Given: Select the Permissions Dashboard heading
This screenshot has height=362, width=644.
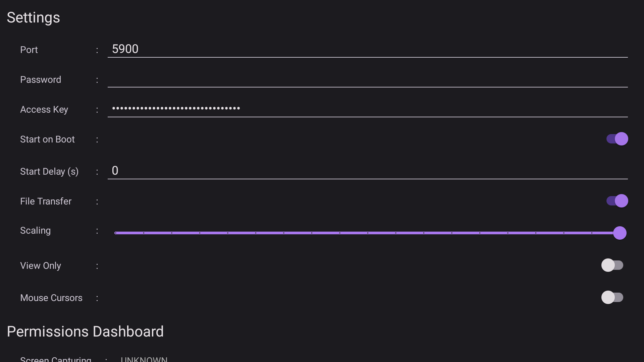Looking at the screenshot, I should click(x=85, y=331).
